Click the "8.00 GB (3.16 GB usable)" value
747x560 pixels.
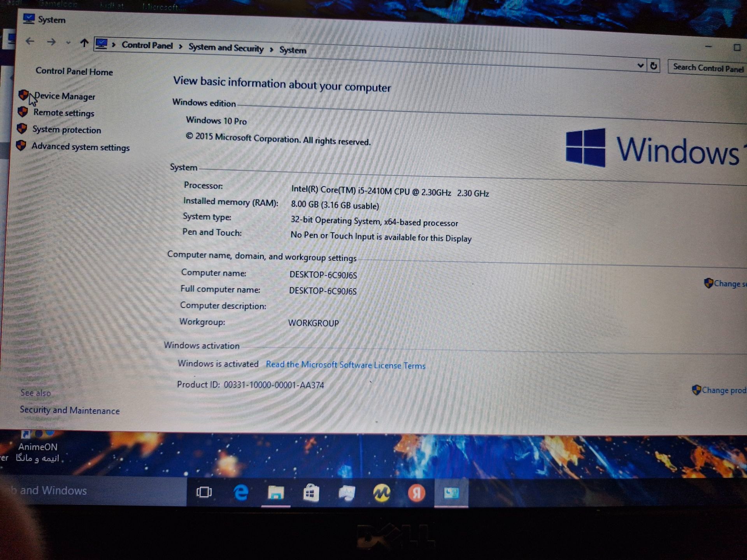pyautogui.click(x=335, y=205)
